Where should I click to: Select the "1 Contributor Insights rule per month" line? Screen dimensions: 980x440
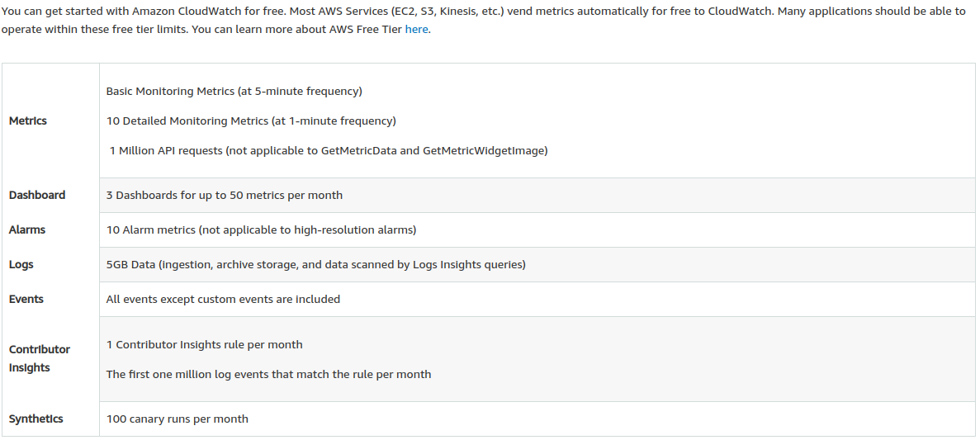205,344
